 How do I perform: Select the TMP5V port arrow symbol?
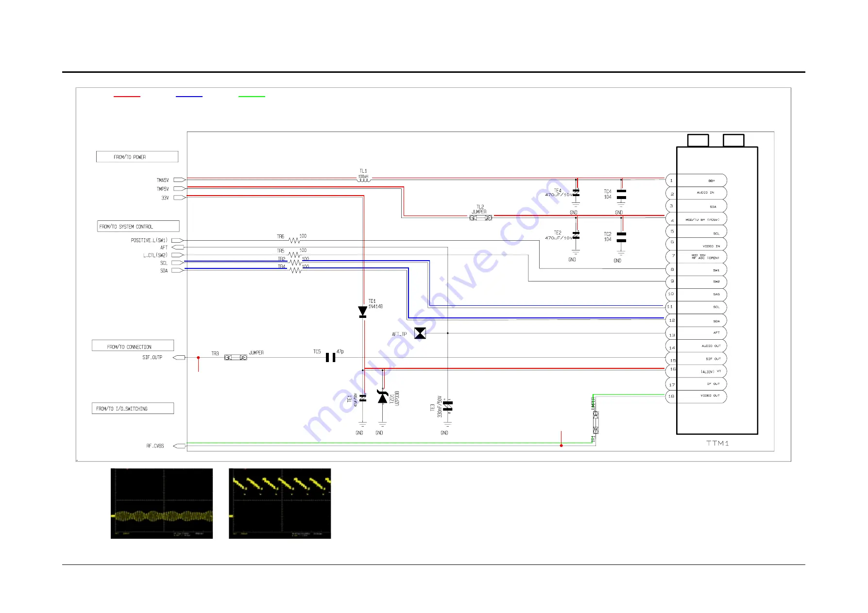click(x=179, y=189)
